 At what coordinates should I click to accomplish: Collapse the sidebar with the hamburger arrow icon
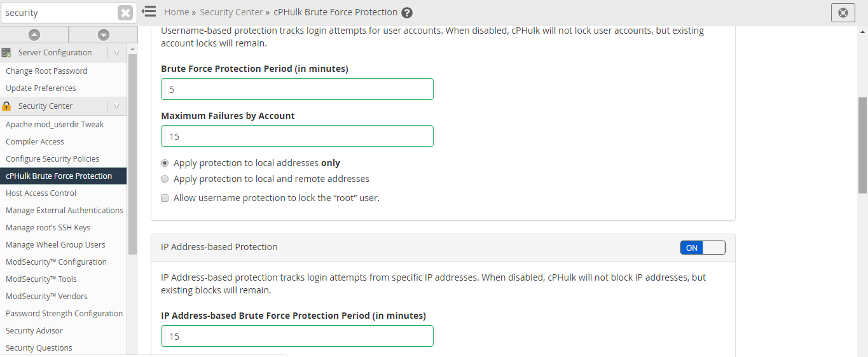(149, 11)
